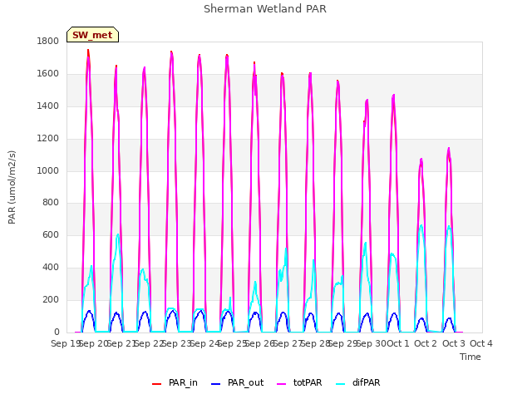
Task: Click the 600 y-axis tick label
Action: 51,235
